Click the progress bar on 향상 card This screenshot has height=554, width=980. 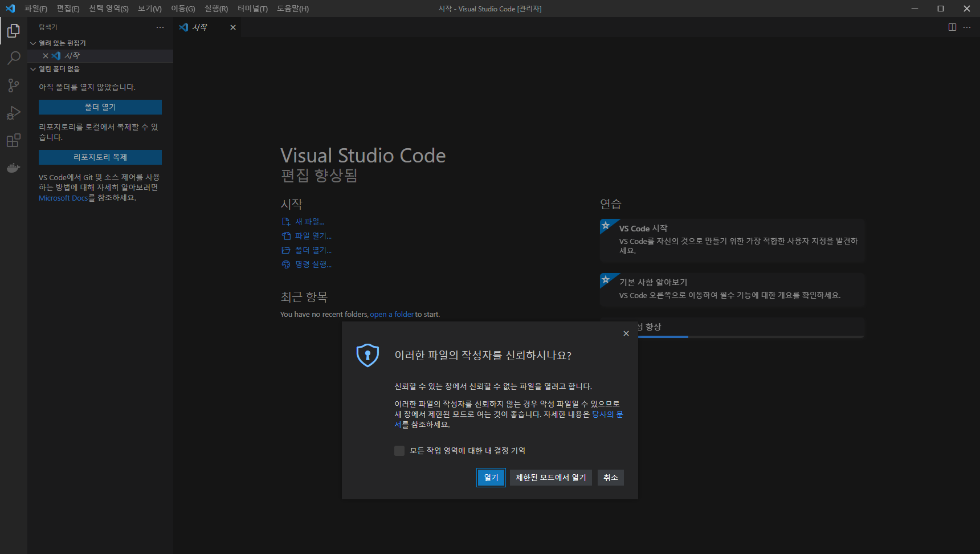751,337
